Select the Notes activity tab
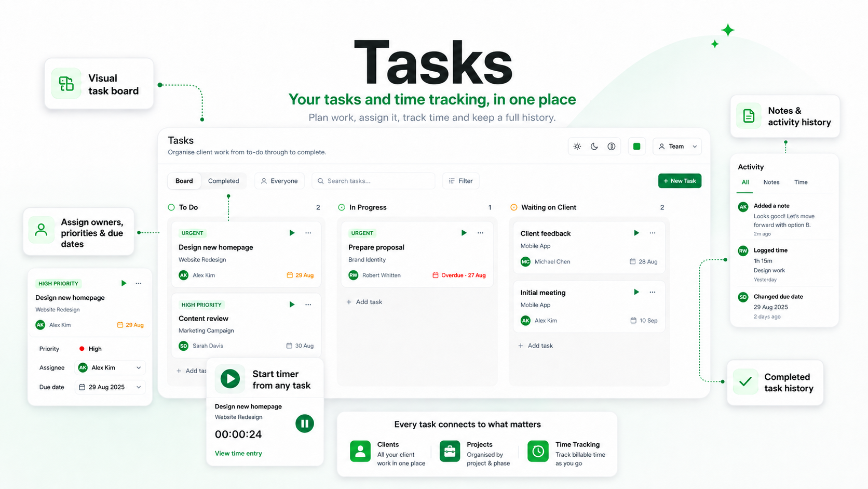This screenshot has height=489, width=868. tap(771, 182)
